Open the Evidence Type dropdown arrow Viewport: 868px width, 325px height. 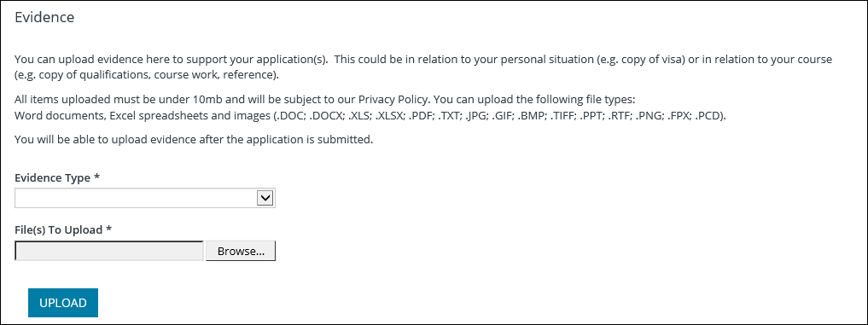point(265,198)
